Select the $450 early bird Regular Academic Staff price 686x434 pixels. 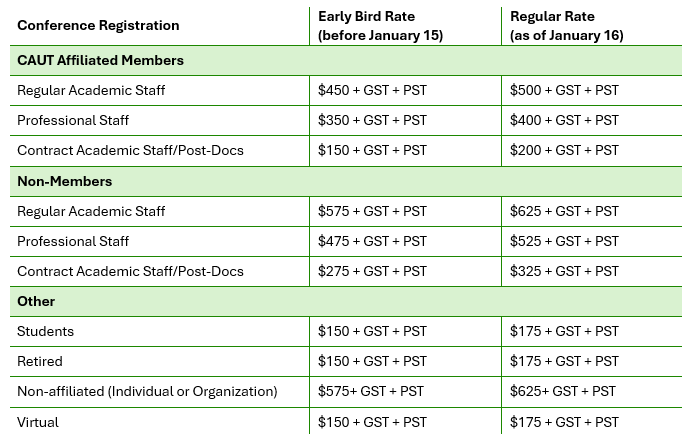[x=372, y=90]
